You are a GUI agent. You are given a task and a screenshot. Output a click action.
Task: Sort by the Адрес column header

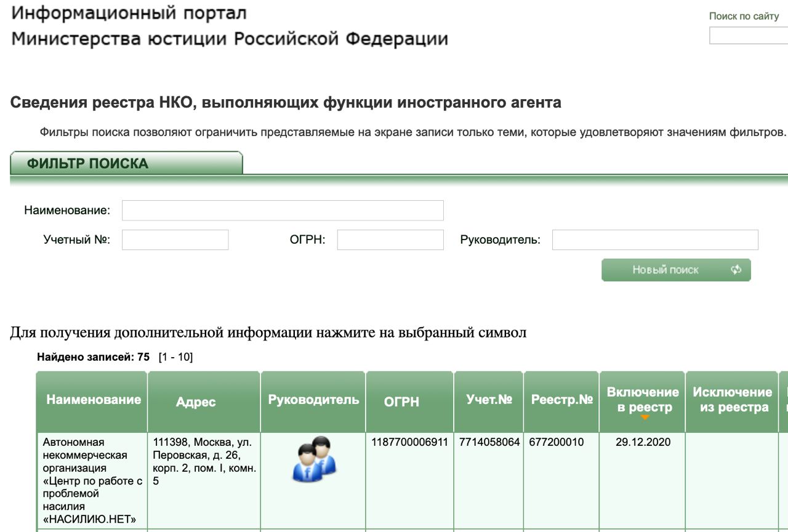[204, 401]
